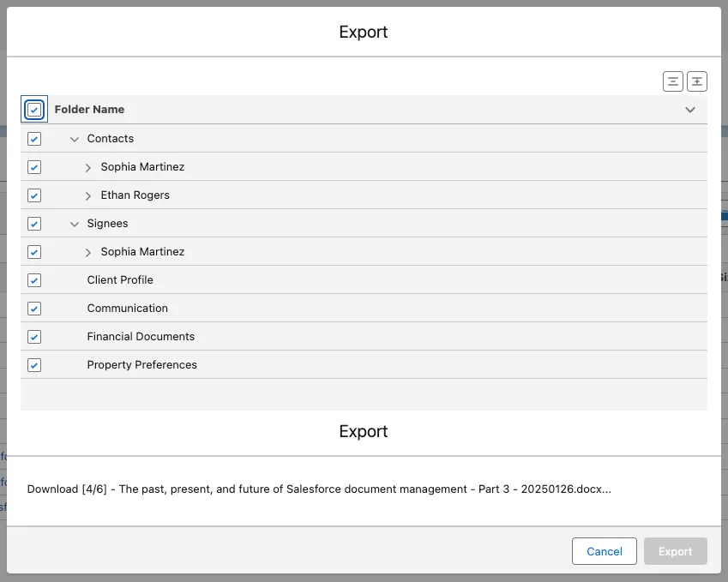Click the Export button in footer

(x=675, y=551)
